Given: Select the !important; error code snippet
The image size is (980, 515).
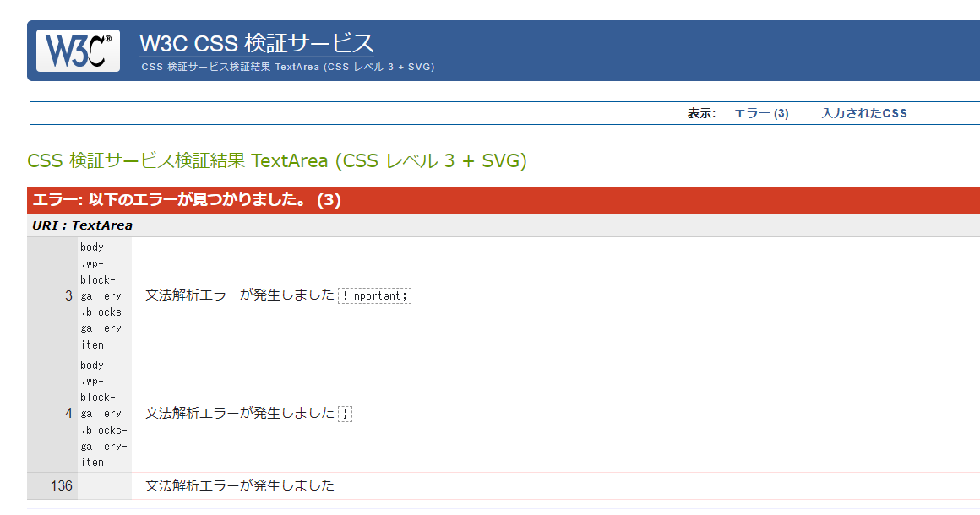Looking at the screenshot, I should (x=374, y=295).
